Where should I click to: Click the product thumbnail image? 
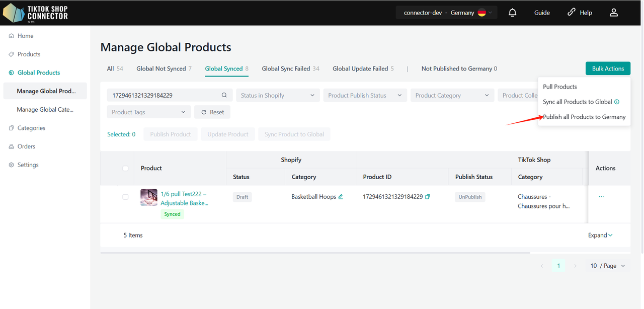[149, 197]
